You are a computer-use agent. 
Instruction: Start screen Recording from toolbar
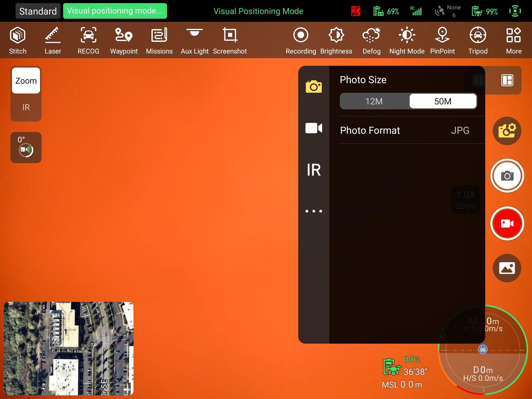[x=301, y=40]
